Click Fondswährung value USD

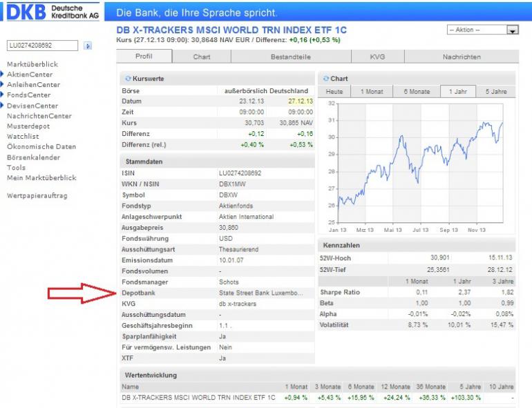pyautogui.click(x=226, y=238)
